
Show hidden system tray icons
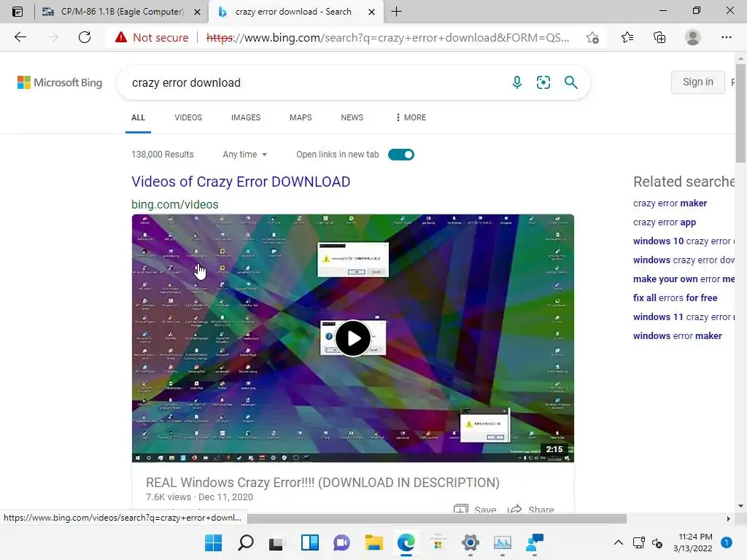tap(619, 542)
